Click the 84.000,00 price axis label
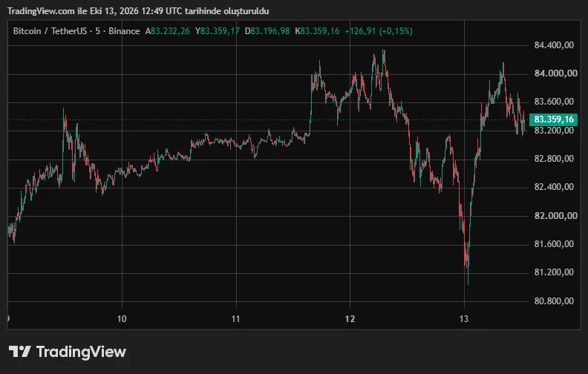 coord(556,73)
